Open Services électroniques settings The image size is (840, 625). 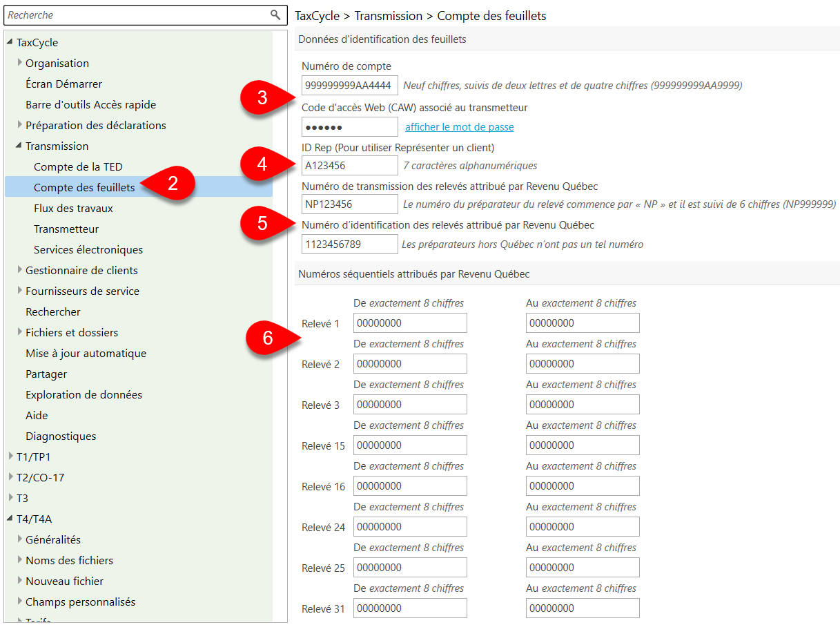click(x=88, y=249)
